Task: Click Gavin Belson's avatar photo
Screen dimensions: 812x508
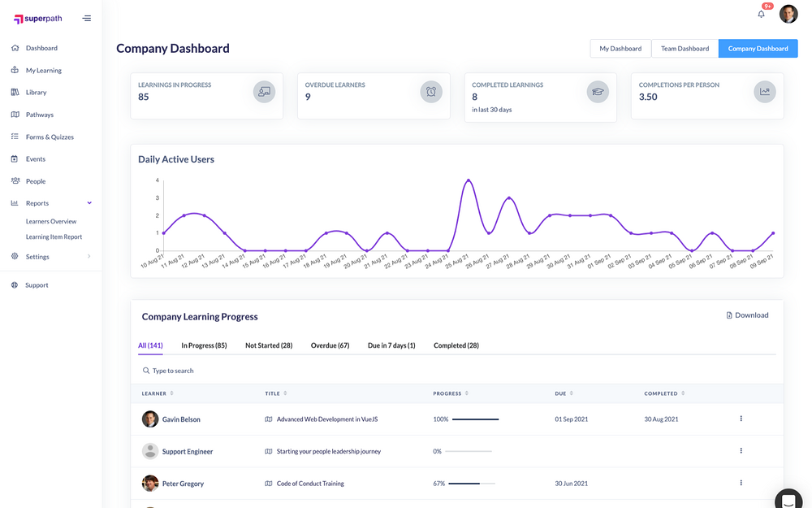Action: (x=150, y=419)
